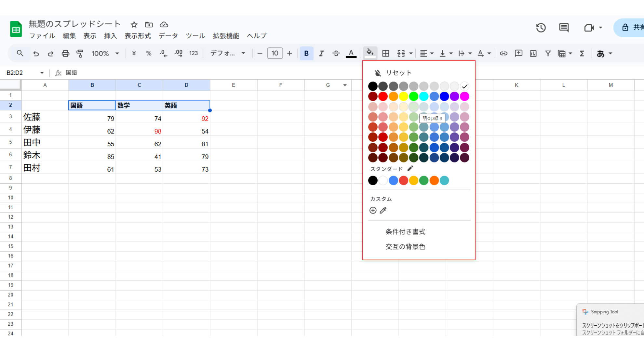Open the functions sigma menu
Screen dimensions: 644x351
tap(582, 54)
